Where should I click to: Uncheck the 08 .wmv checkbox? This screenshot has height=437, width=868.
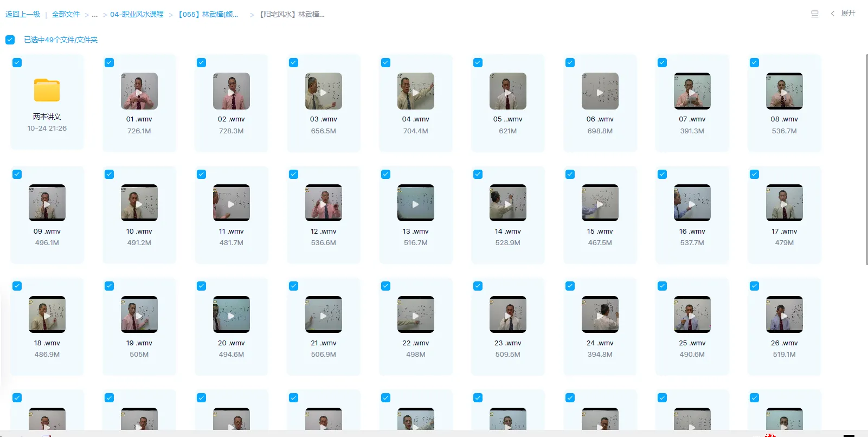[754, 62]
